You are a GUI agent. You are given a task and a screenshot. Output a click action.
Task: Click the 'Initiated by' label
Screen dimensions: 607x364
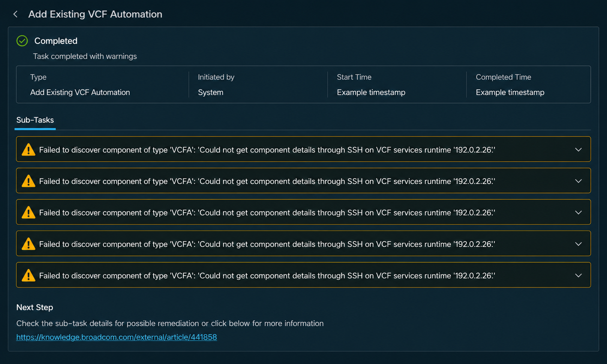tap(216, 77)
